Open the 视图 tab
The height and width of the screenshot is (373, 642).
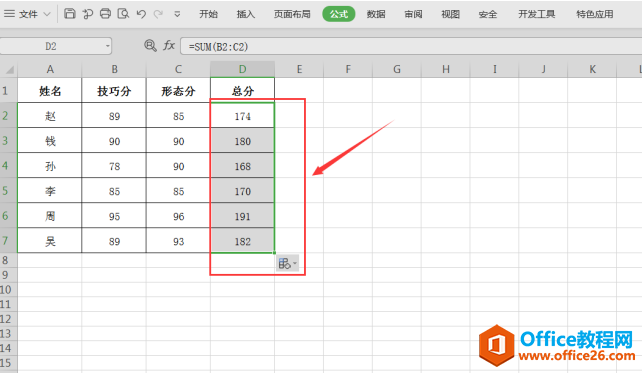tap(450, 14)
